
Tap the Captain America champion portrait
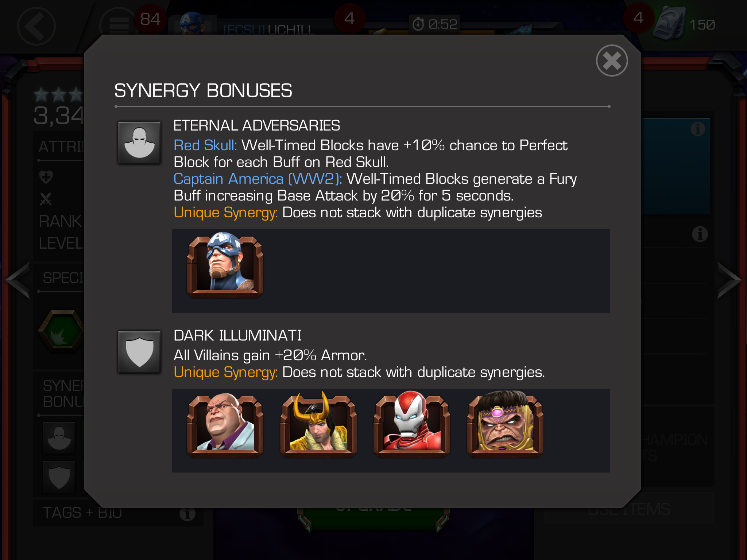[225, 264]
